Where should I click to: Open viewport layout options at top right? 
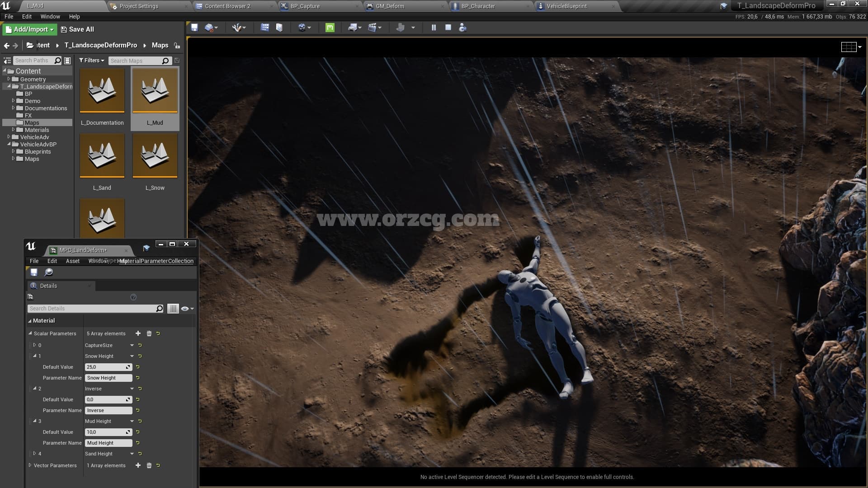click(x=851, y=47)
